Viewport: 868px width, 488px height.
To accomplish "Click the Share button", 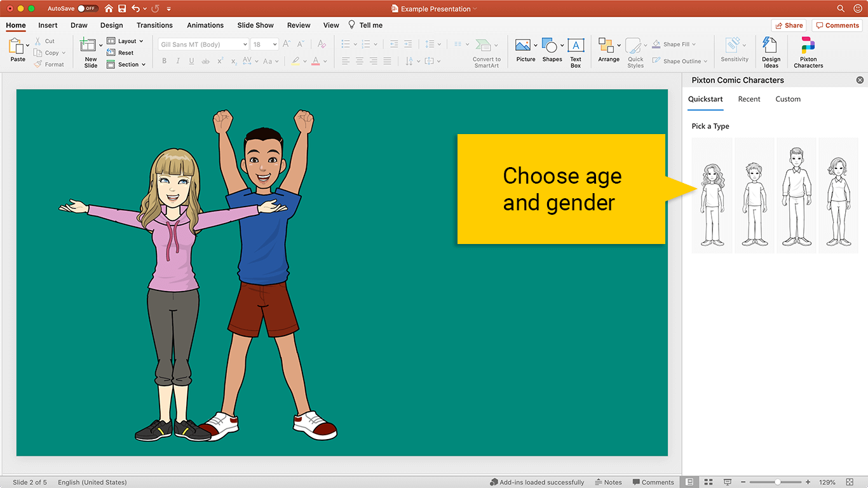I will (789, 25).
